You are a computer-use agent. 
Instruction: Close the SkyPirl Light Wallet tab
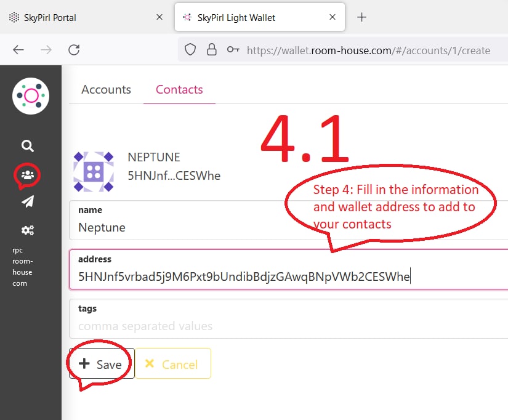tap(333, 17)
